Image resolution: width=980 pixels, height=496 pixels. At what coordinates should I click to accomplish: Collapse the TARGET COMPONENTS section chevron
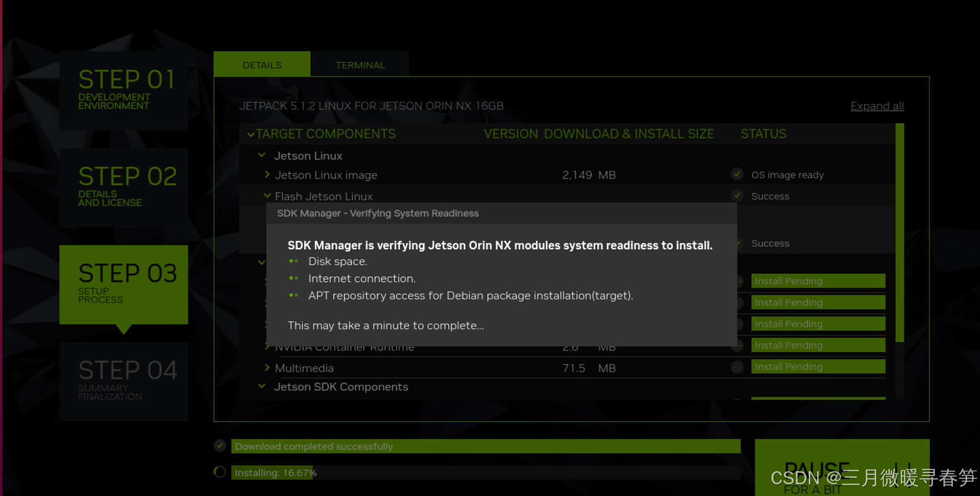pyautogui.click(x=251, y=135)
